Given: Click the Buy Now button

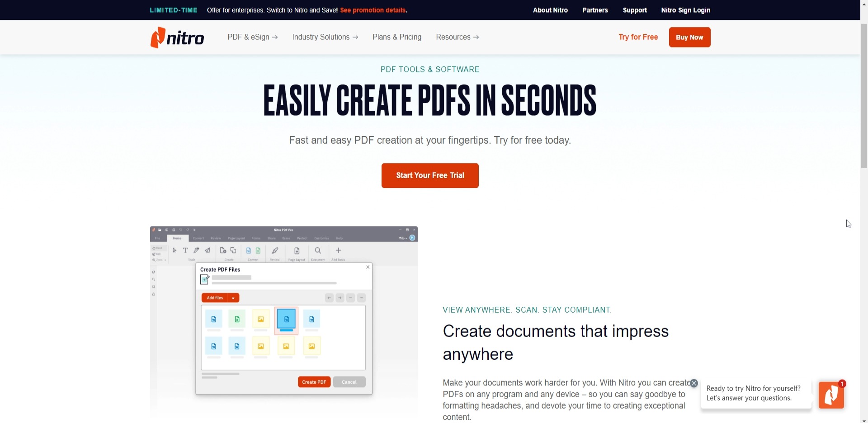Looking at the screenshot, I should (x=689, y=37).
